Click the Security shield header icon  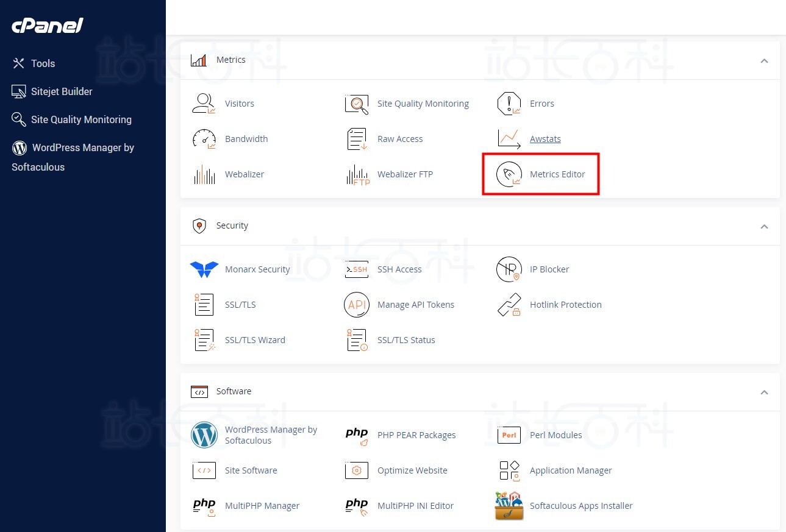(x=199, y=226)
